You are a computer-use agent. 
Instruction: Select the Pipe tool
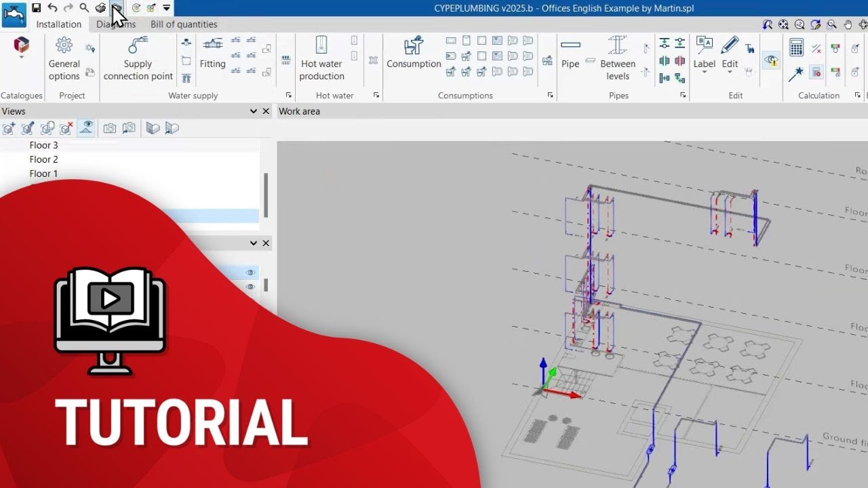click(570, 54)
